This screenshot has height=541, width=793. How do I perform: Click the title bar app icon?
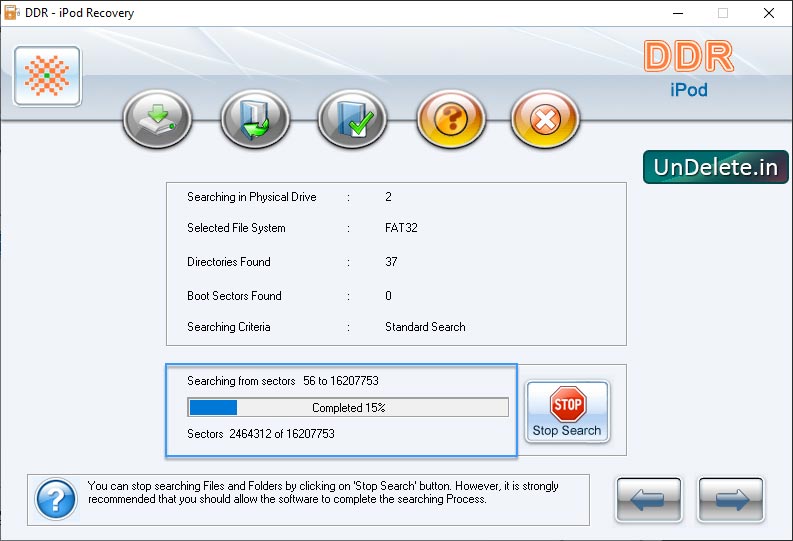[x=12, y=13]
